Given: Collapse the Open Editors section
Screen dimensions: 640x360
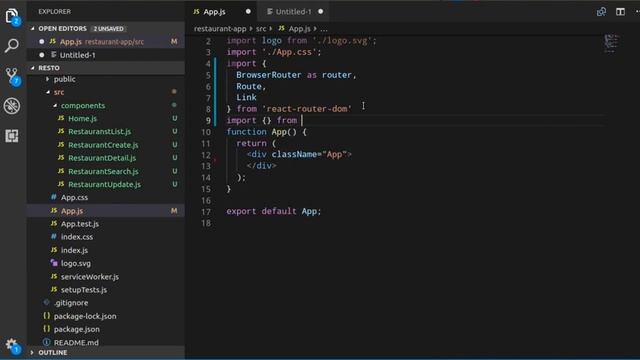Looking at the screenshot, I should tap(33, 29).
